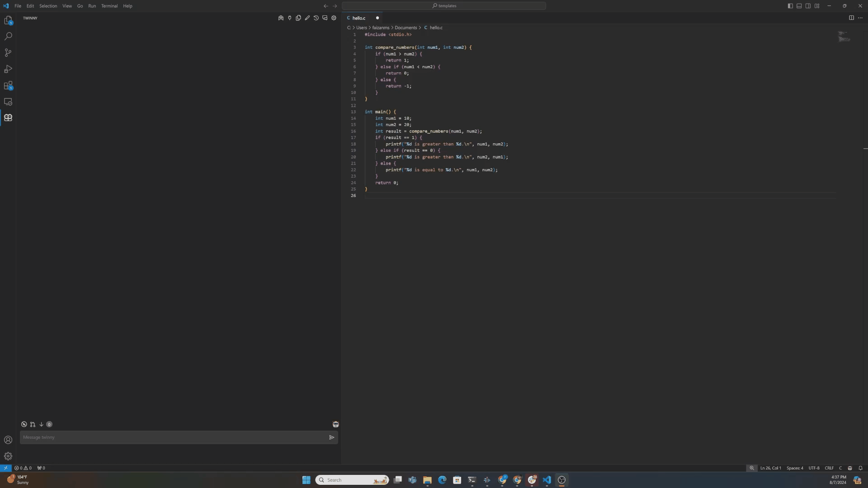Image resolution: width=868 pixels, height=488 pixels.
Task: Open notifications bell in status bar
Action: pos(860,468)
